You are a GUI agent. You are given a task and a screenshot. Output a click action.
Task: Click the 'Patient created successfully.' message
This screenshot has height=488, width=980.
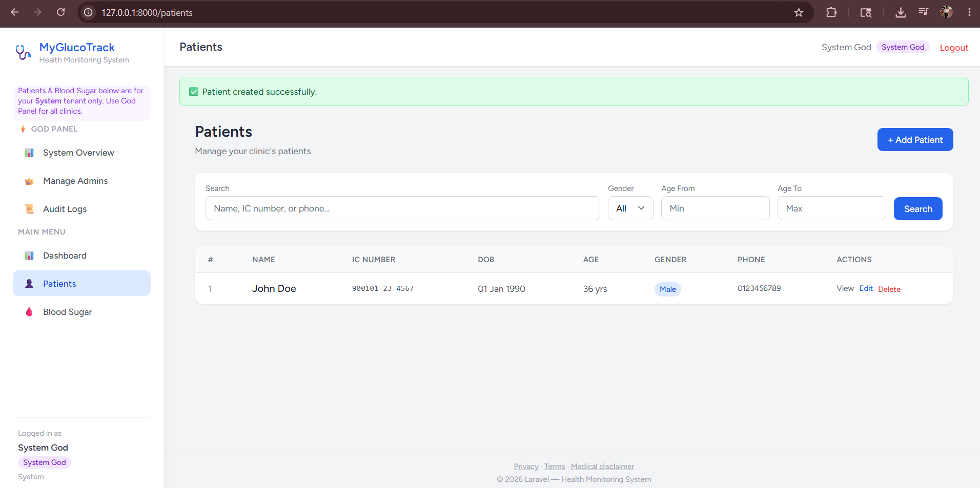coord(259,92)
